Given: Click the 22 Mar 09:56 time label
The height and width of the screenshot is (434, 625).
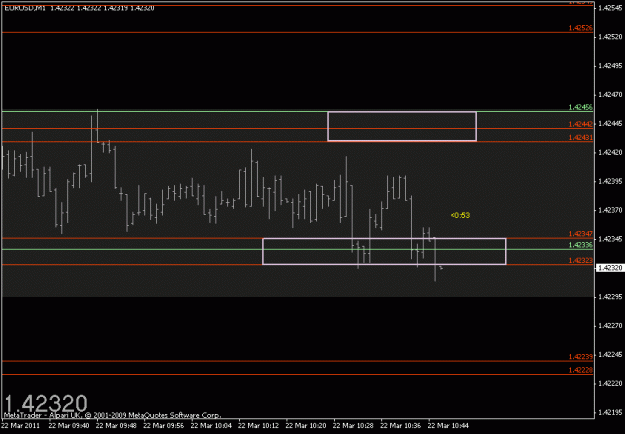Looking at the screenshot, I should [163, 426].
